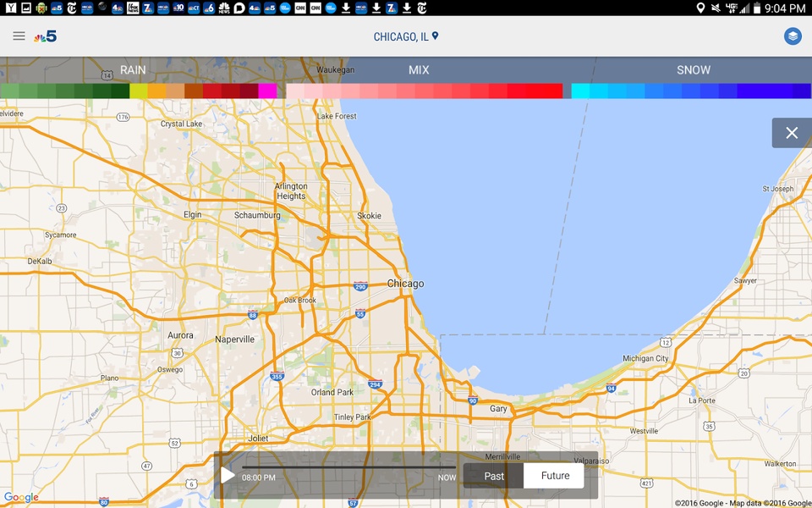Viewport: 812px width, 508px height.
Task: Click the Arlington Heights map label
Action: [291, 190]
